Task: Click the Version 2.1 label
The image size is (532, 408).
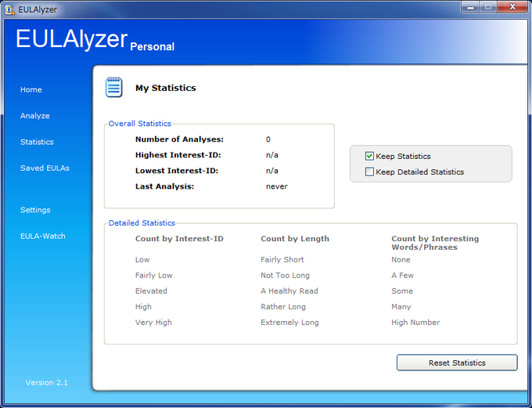Action: point(46,382)
